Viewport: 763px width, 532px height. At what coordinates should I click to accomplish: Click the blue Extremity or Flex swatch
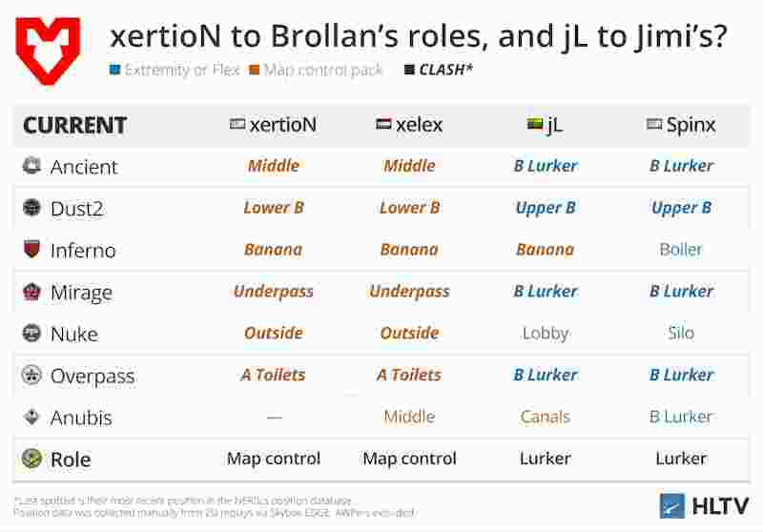pos(114,71)
